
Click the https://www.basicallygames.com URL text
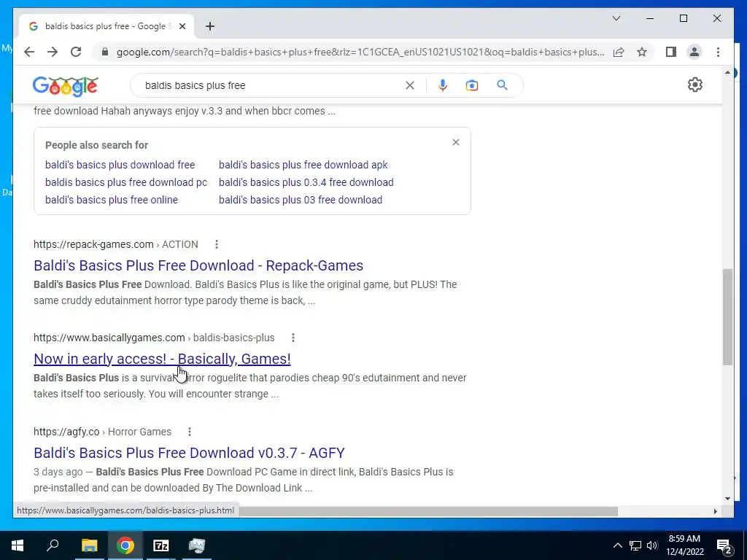109,338
